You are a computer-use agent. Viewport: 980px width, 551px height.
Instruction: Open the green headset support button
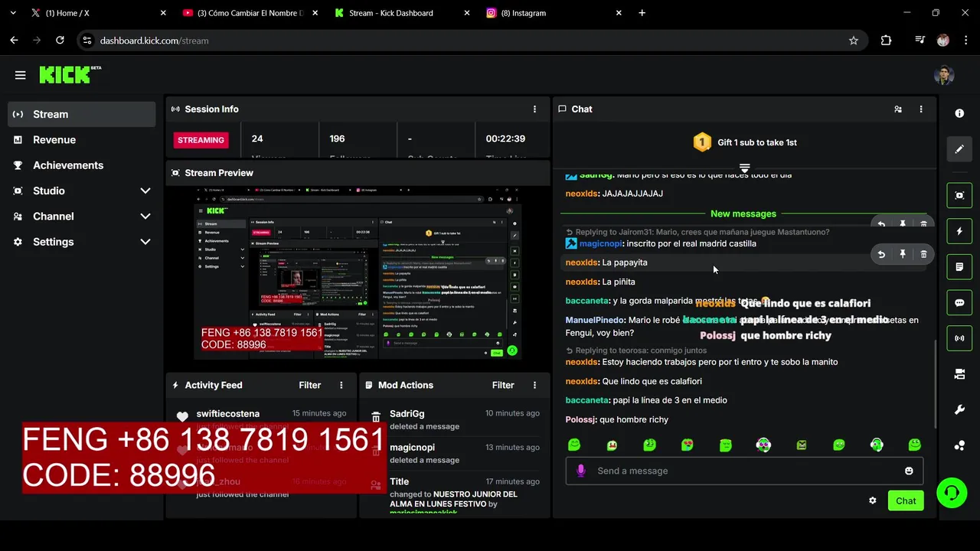click(x=952, y=492)
